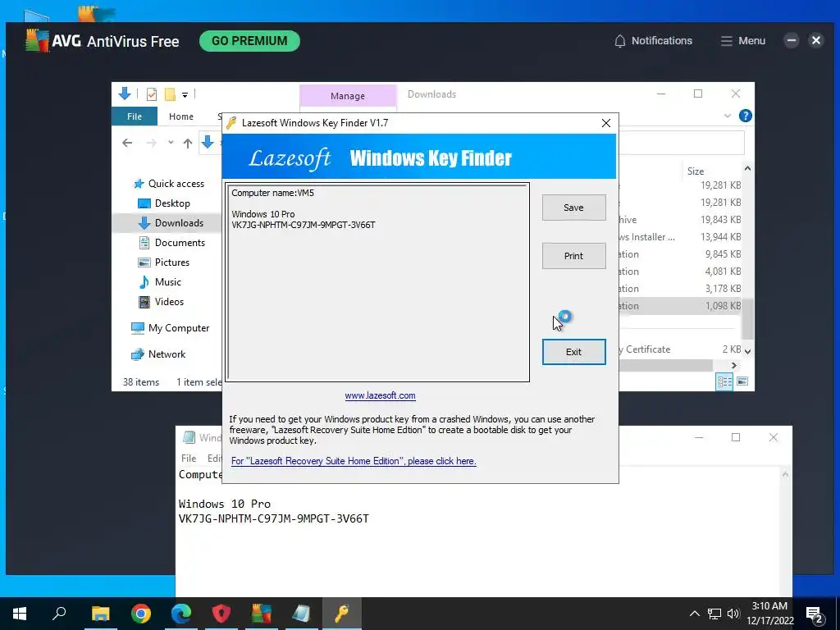Show hidden system tray icons

tap(694, 614)
